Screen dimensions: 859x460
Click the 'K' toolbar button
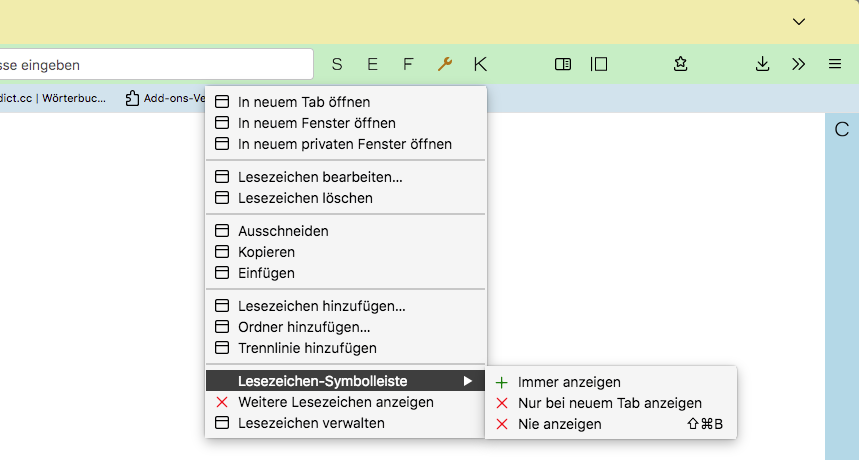pyautogui.click(x=481, y=64)
